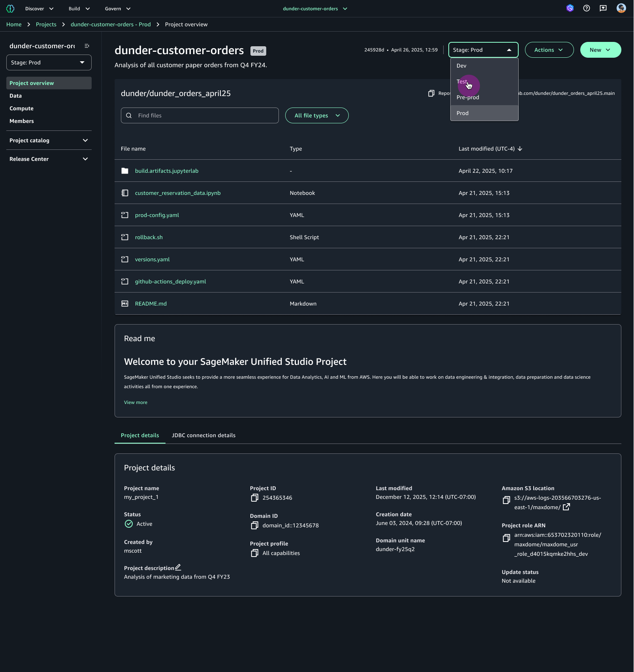Type in the Find files search box
This screenshot has width=634, height=672.
click(x=199, y=115)
